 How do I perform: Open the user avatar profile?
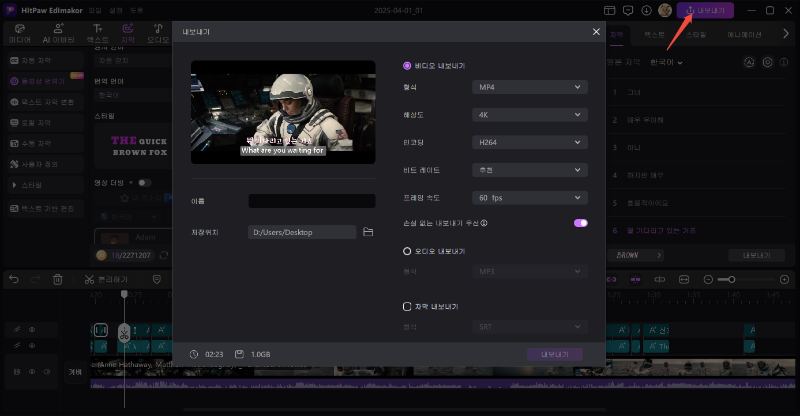coord(665,10)
